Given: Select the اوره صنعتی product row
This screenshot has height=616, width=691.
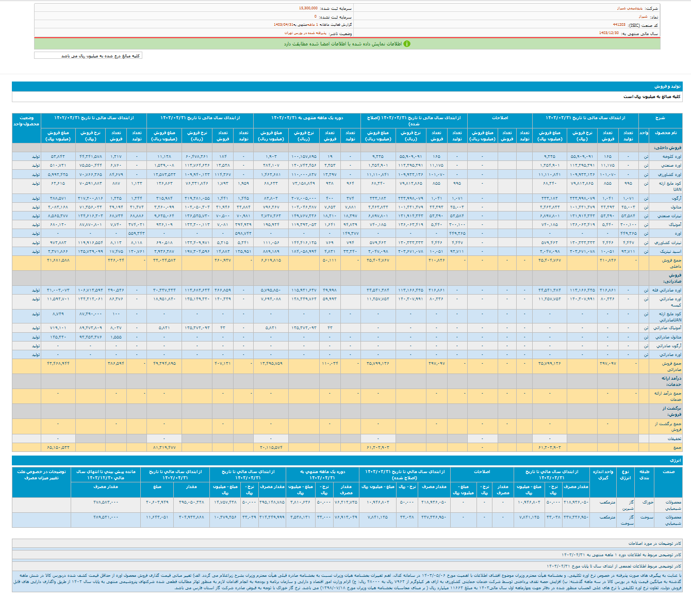Looking at the screenshot, I should (x=671, y=166).
